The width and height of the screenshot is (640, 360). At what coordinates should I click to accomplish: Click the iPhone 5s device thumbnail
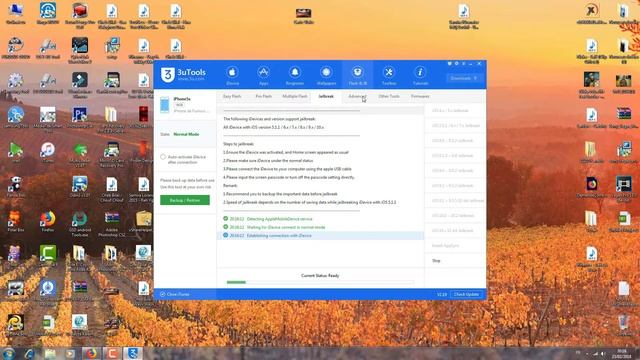click(x=164, y=105)
